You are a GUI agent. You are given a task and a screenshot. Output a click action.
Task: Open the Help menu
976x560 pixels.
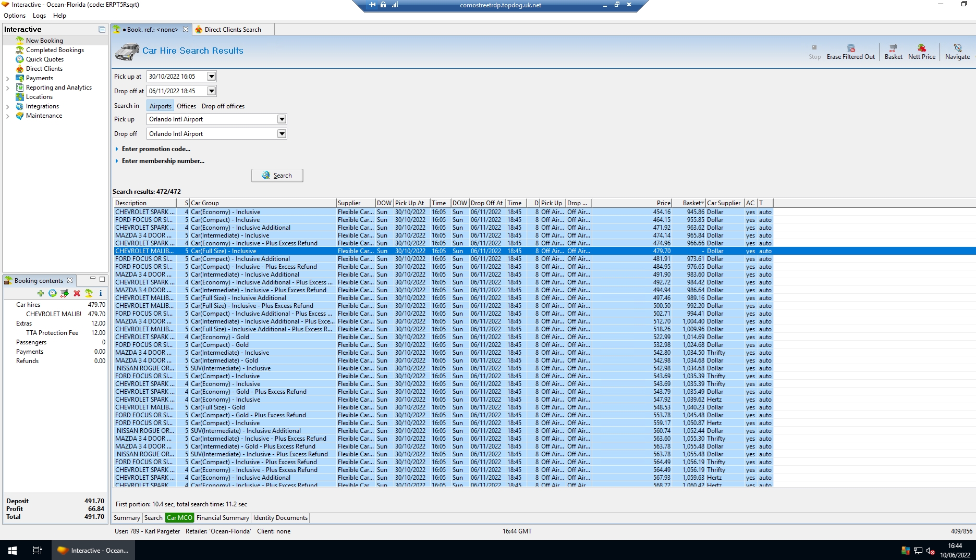pos(59,16)
